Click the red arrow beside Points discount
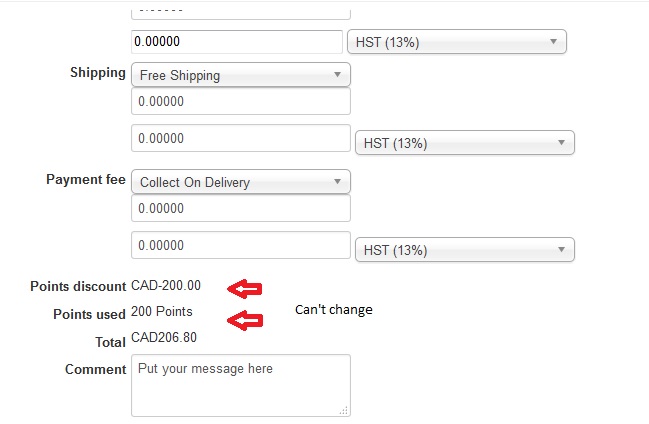The image size is (649, 424). [x=245, y=289]
